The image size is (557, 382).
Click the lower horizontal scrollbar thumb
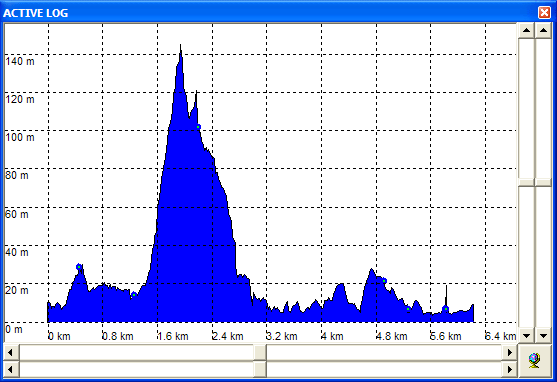click(260, 369)
